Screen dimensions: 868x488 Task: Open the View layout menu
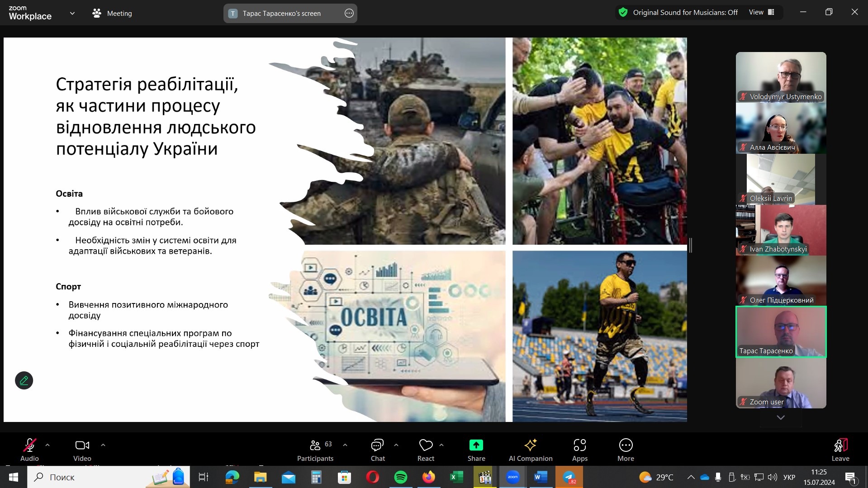click(x=761, y=12)
